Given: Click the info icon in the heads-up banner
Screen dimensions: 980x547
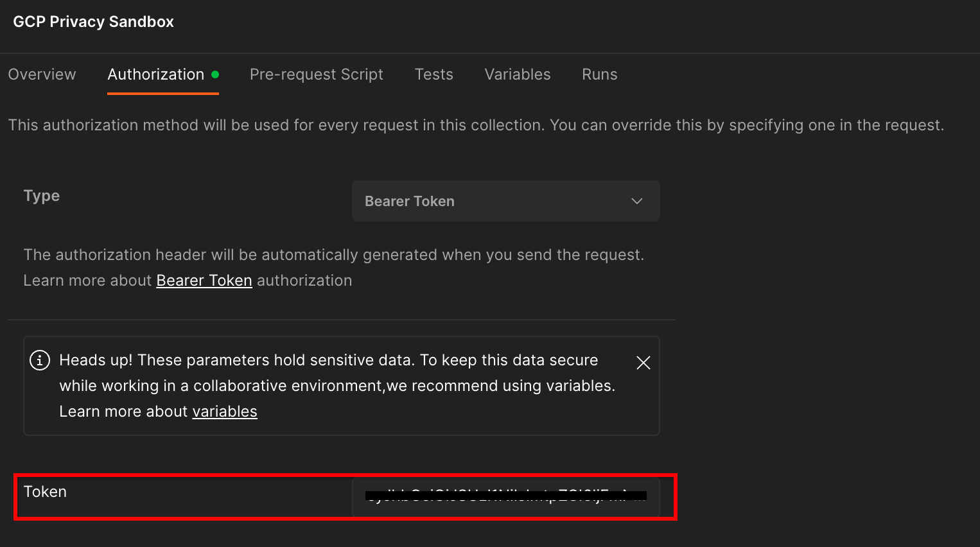Looking at the screenshot, I should click(39, 360).
